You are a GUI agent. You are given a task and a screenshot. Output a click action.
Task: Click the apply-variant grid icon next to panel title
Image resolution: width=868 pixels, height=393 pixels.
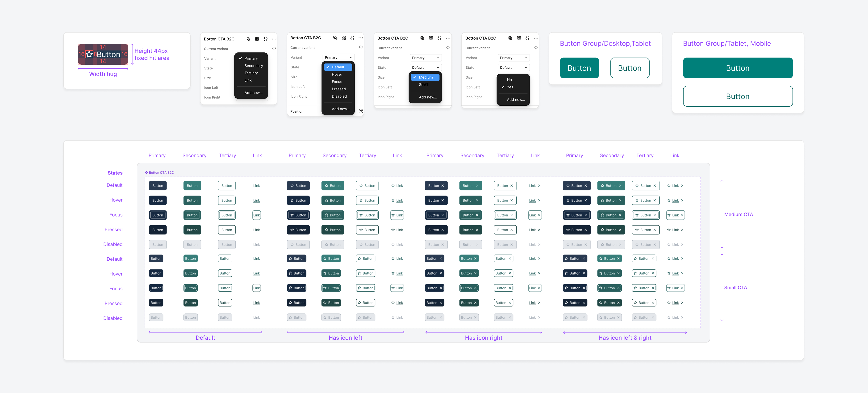(x=257, y=39)
